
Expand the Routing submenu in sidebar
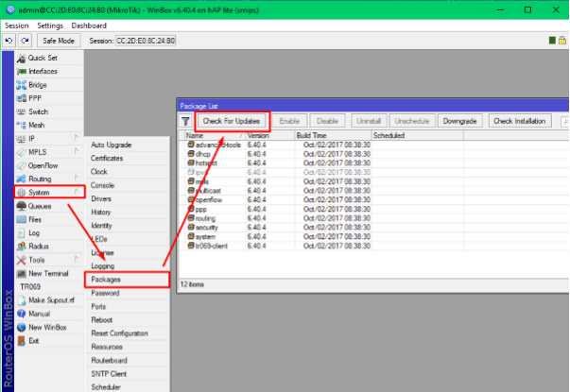(49, 179)
